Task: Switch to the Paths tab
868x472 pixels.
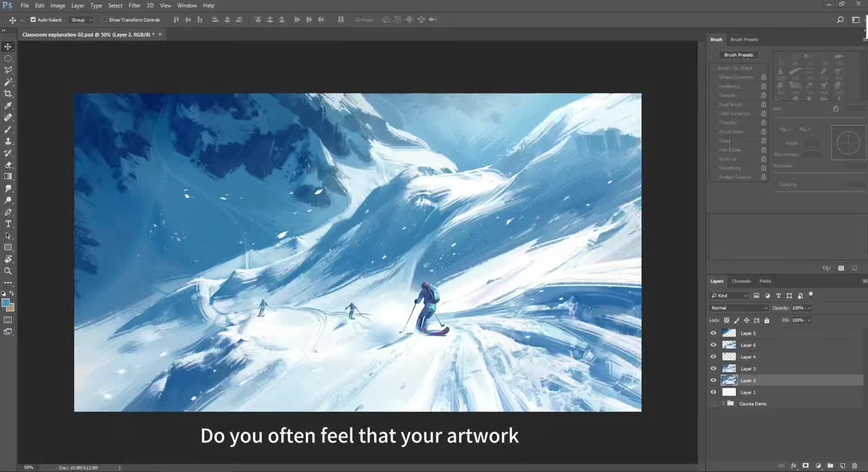Action: [x=765, y=281]
